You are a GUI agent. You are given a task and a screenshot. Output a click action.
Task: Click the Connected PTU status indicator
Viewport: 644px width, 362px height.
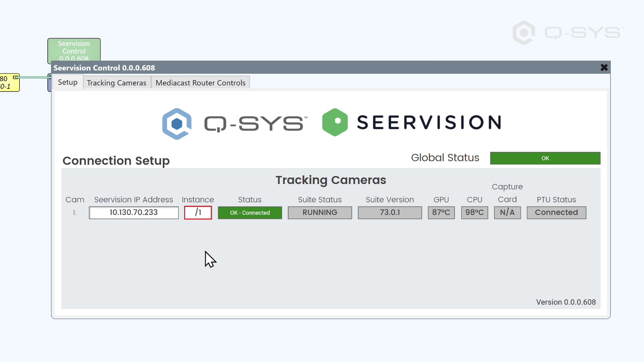click(x=556, y=213)
